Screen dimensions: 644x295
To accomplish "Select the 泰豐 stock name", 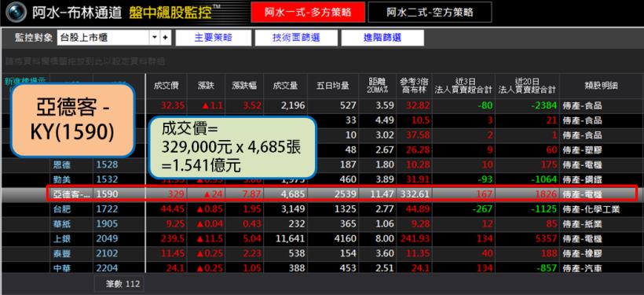I will point(61,253).
